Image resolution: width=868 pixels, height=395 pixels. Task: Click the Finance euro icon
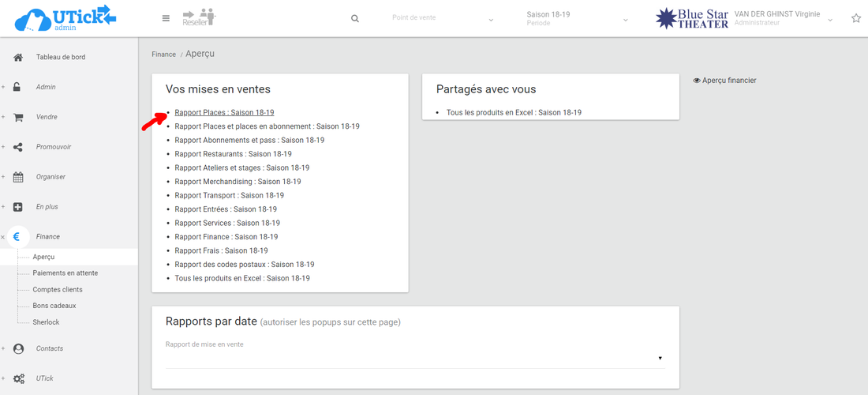tap(17, 236)
